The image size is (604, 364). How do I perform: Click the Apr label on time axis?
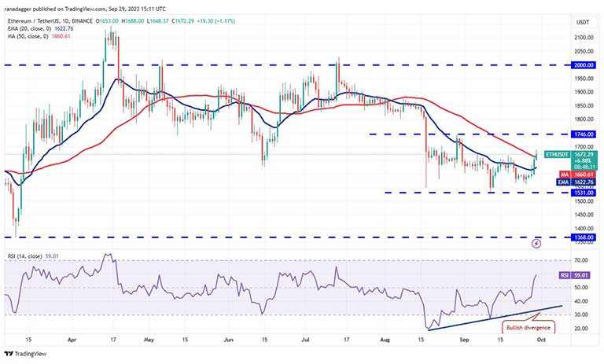(72, 340)
